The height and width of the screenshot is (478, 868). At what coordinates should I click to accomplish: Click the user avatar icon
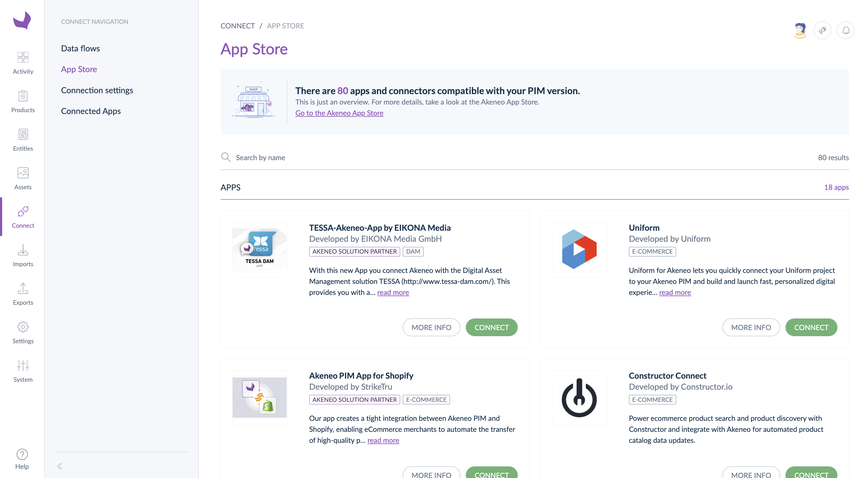click(x=801, y=30)
